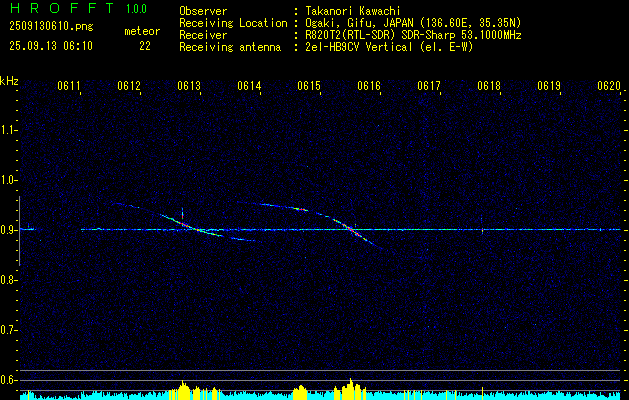
Task: Click the yellow power peak near 0613
Action: [183, 390]
